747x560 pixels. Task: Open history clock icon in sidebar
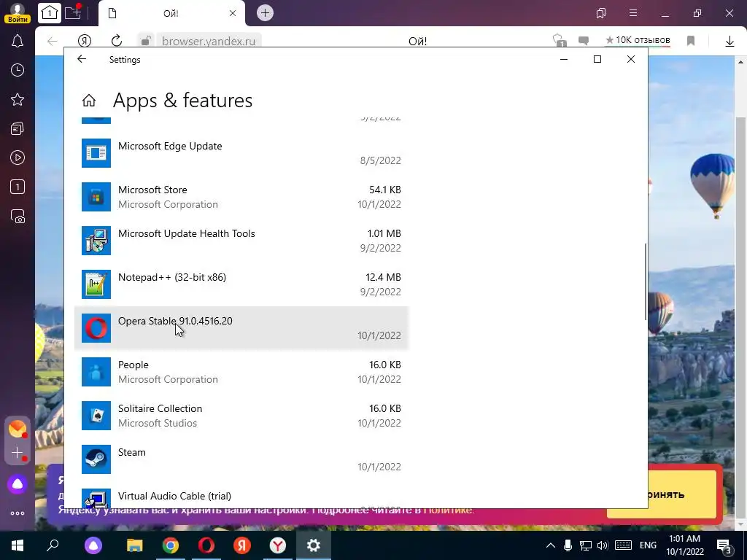(x=18, y=71)
